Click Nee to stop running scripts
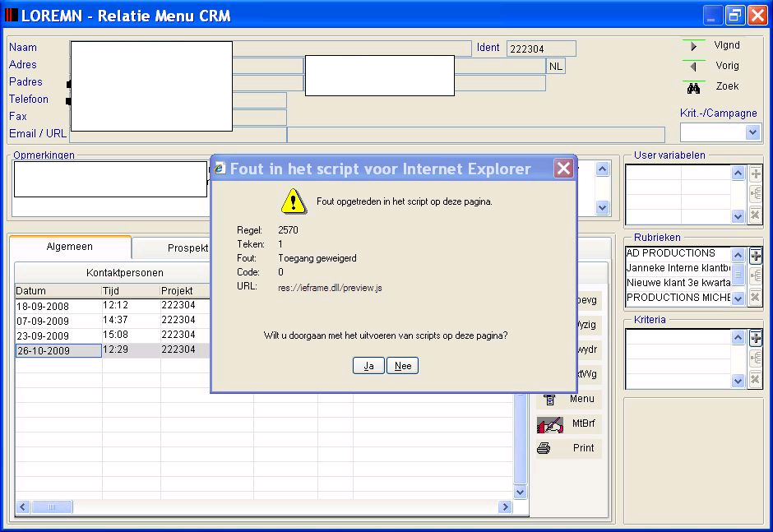Image resolution: width=773 pixels, height=532 pixels. 403,366
